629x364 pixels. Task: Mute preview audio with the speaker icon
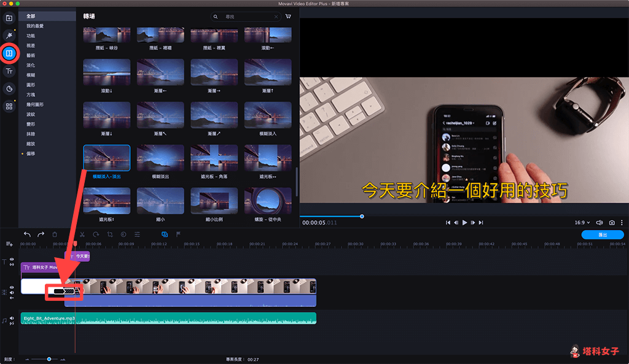600,223
